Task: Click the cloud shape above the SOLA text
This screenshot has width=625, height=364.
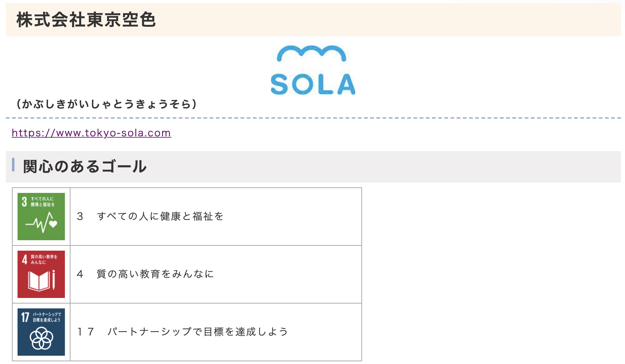Action: pos(311,53)
